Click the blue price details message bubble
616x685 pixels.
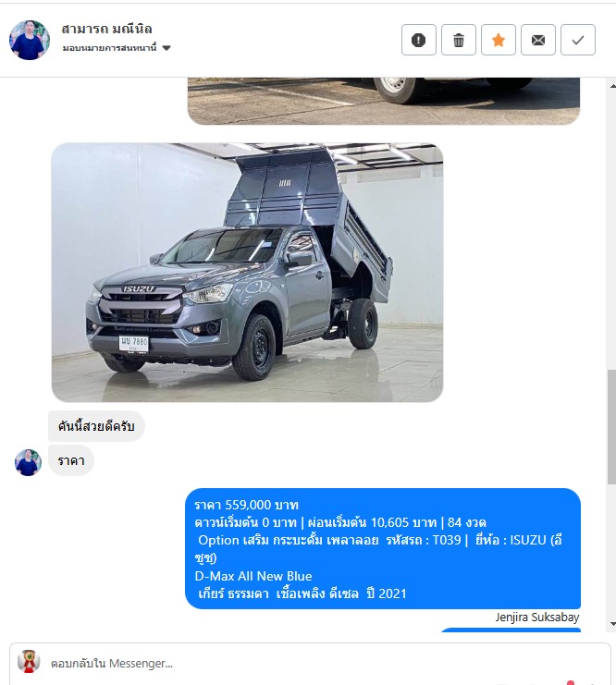click(x=383, y=549)
